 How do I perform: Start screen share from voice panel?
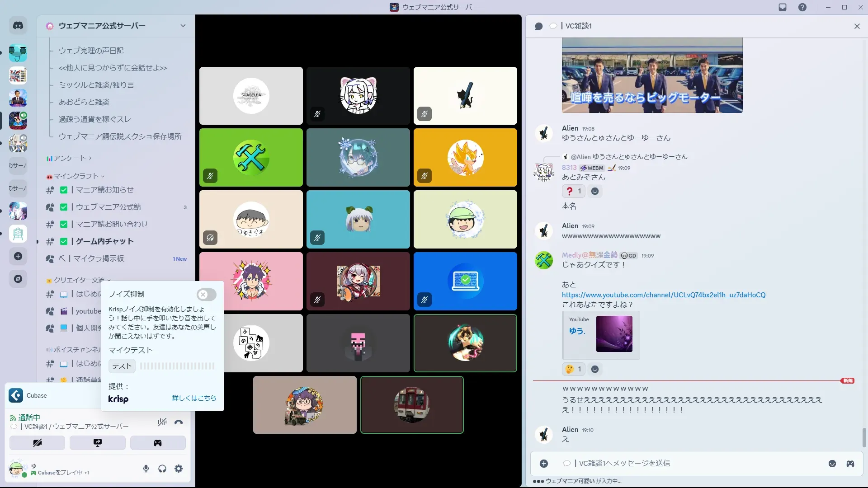coord(98,443)
